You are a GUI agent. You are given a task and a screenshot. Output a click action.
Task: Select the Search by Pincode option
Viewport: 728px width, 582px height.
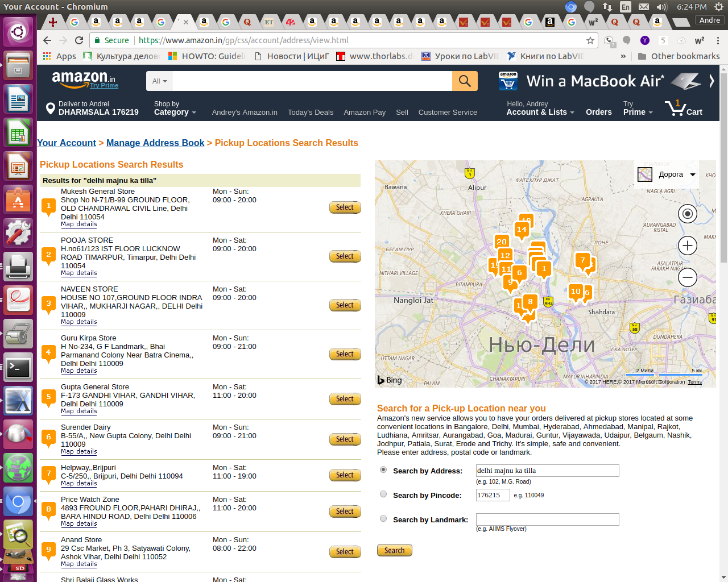coord(383,494)
